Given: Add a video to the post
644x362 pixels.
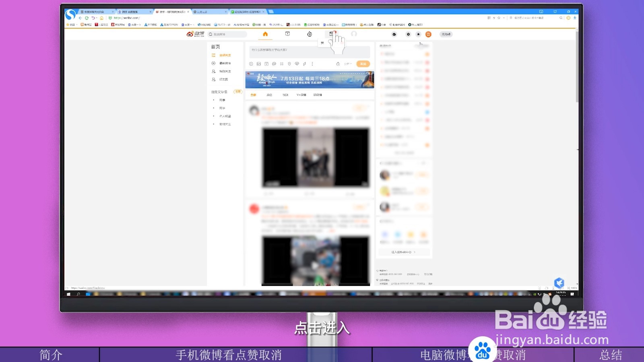Looking at the screenshot, I should tap(266, 64).
